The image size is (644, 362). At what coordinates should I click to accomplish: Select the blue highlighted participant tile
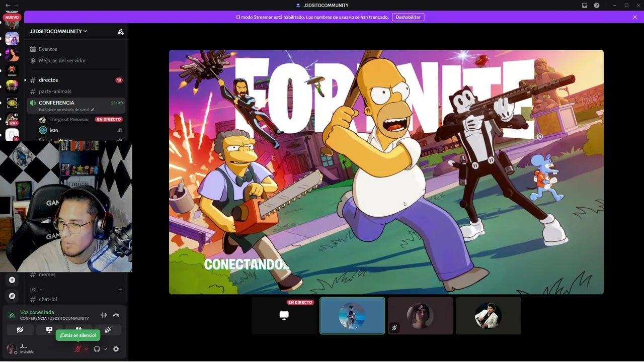pos(352,316)
